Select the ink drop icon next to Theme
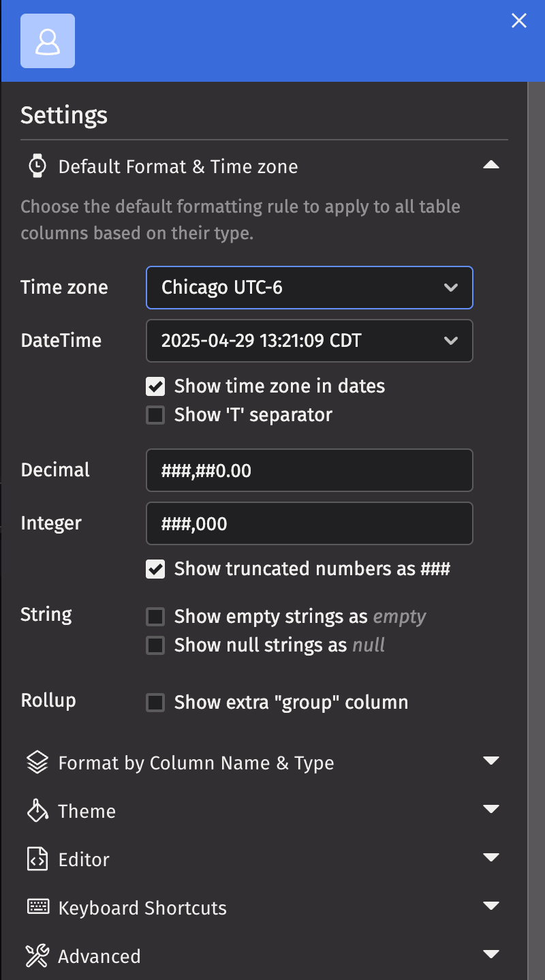The image size is (545, 980). click(37, 811)
